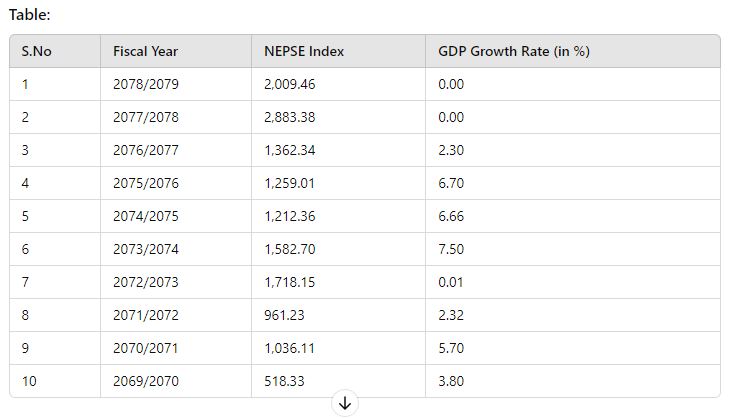Click the GDP growth value 7.50

(x=451, y=249)
